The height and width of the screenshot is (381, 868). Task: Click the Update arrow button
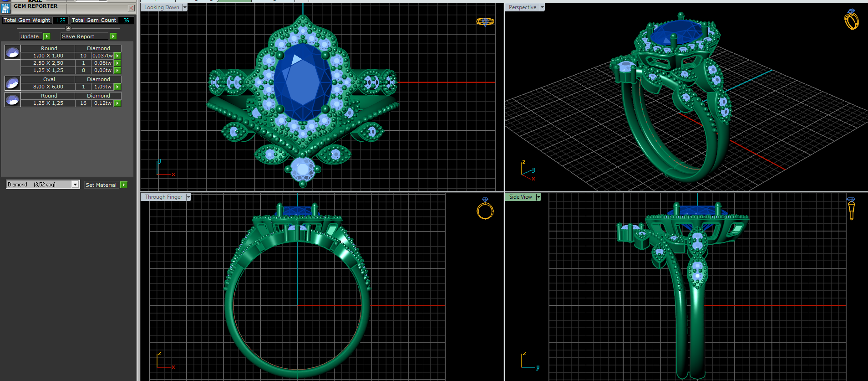pos(46,36)
